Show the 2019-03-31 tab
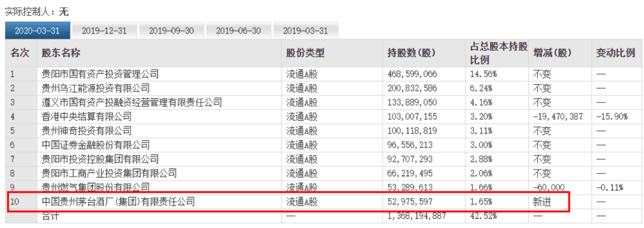 click(x=305, y=31)
